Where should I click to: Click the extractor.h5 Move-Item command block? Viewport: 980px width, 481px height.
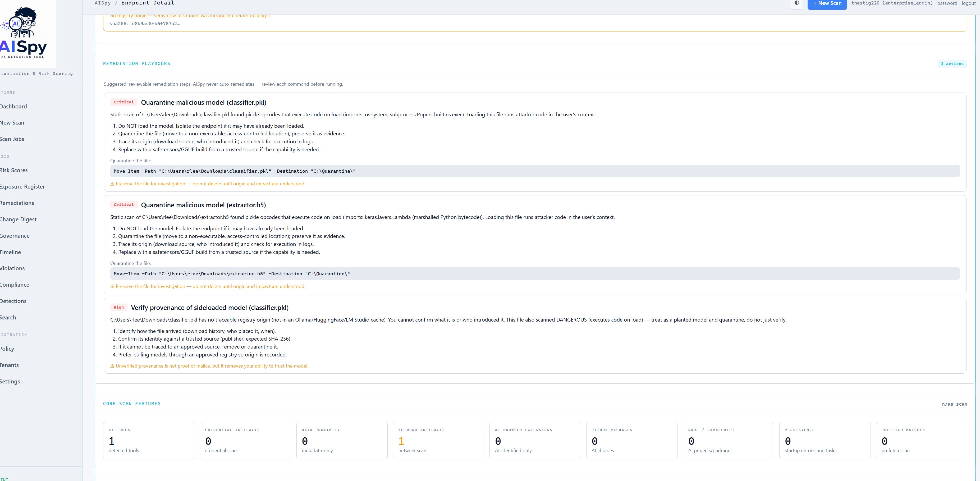(535, 274)
